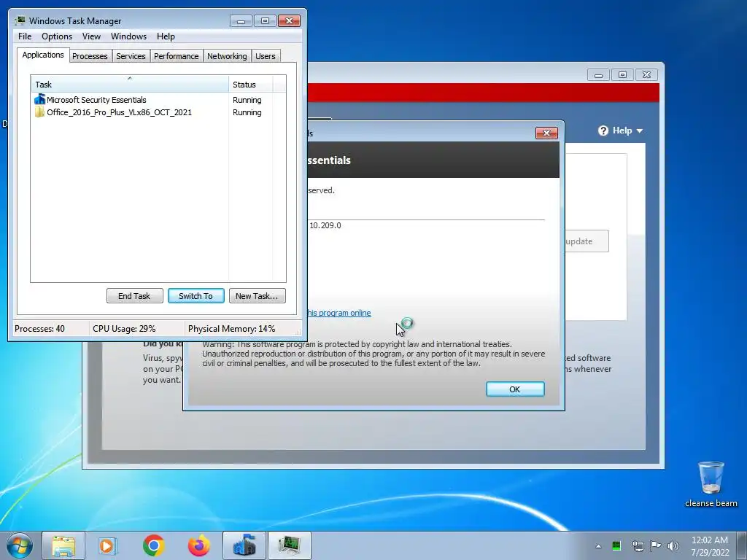Launch Windows Media Player from taskbar
The image size is (747, 560).
point(108,545)
